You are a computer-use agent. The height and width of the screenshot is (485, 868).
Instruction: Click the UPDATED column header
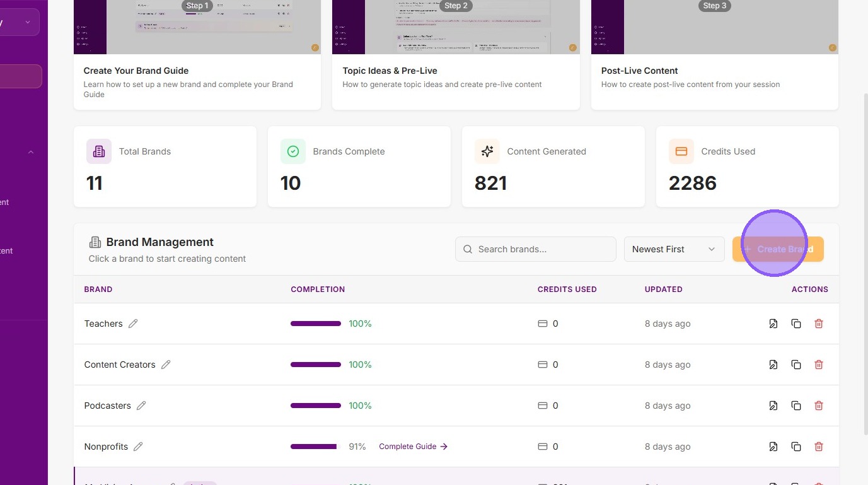click(x=664, y=289)
